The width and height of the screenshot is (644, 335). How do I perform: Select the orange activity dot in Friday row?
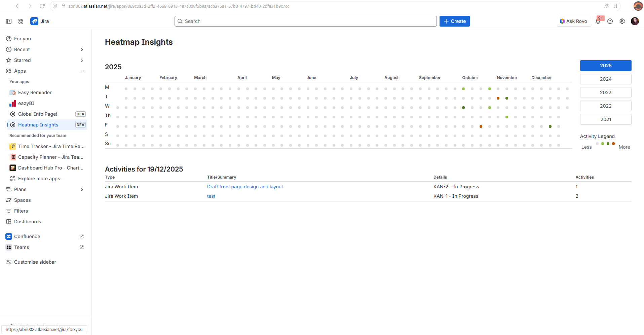481,126
